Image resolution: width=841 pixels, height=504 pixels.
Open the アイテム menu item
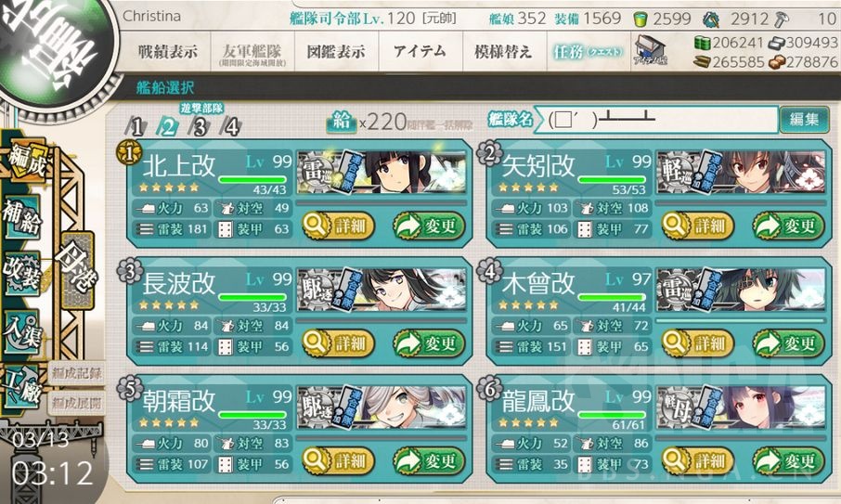coord(420,51)
